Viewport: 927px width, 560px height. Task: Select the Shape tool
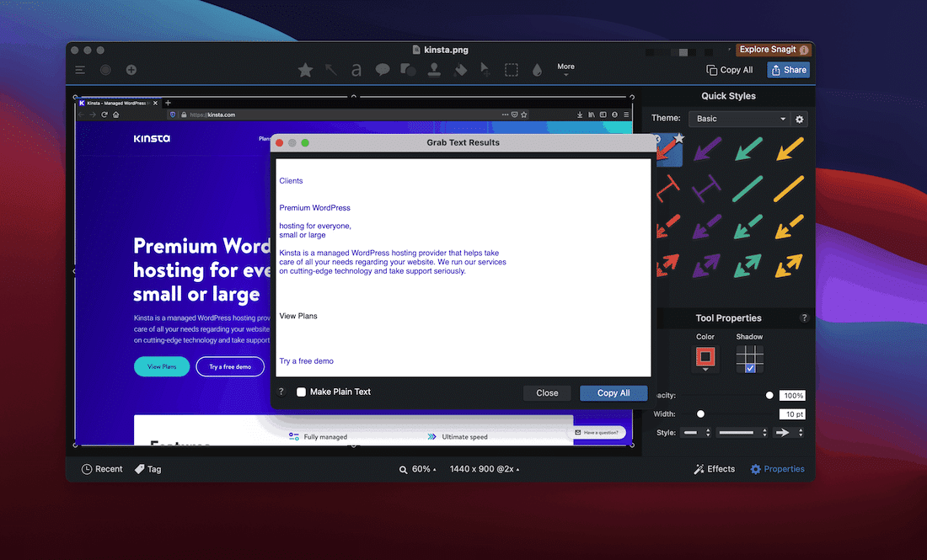408,70
